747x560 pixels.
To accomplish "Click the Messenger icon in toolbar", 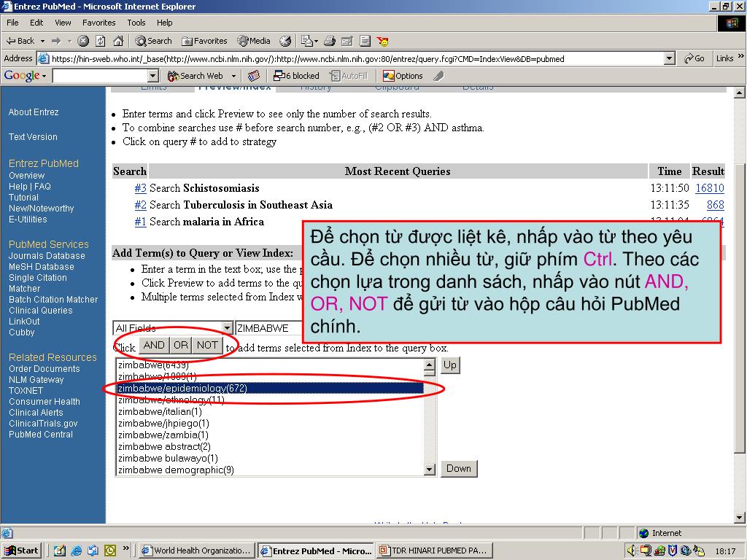I will click(x=382, y=41).
